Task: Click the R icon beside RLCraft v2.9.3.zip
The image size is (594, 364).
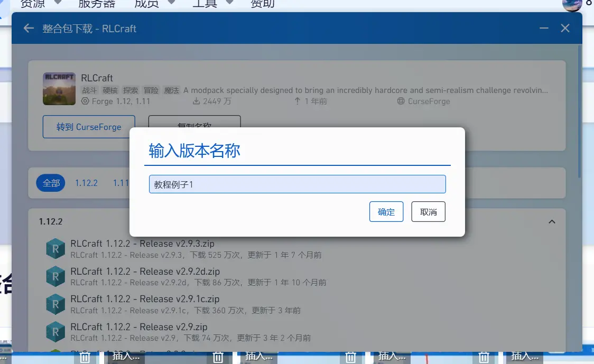Action: [x=55, y=248]
